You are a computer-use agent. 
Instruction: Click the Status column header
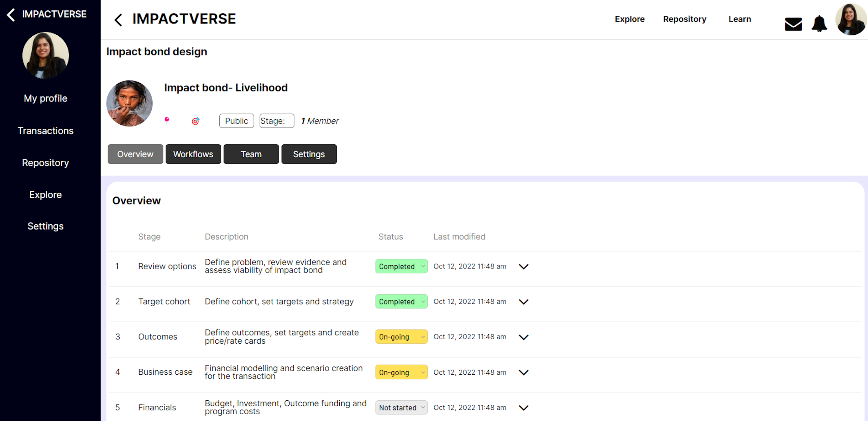390,237
